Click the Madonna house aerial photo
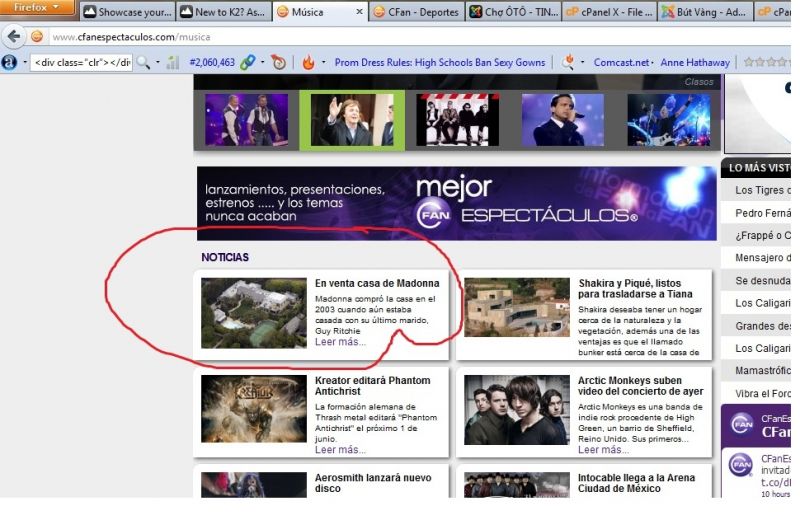 (254, 313)
